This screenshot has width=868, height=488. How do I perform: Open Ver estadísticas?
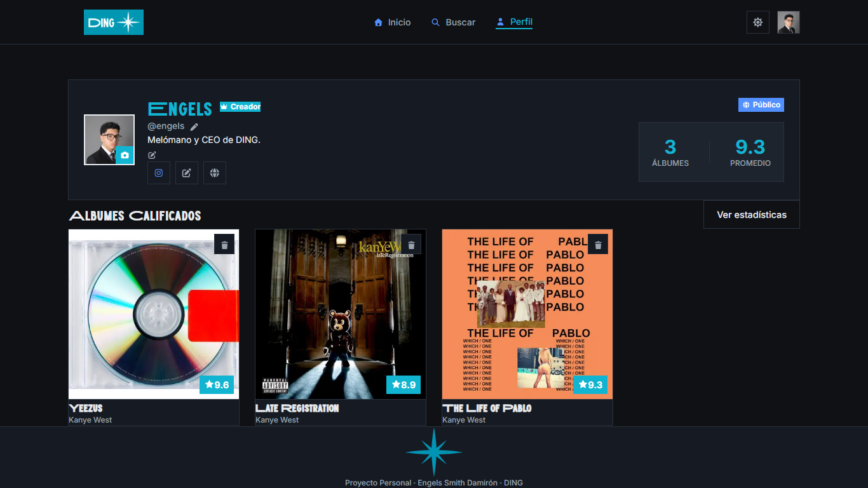[752, 215]
